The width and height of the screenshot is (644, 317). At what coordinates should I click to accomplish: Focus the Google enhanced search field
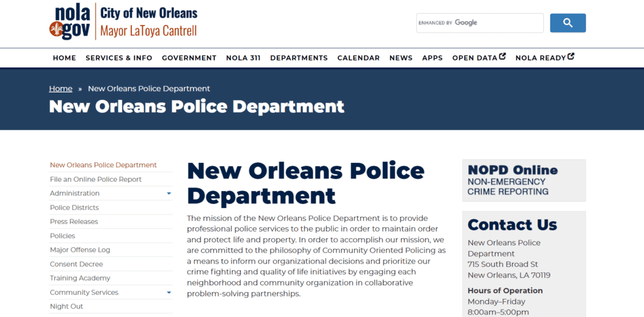point(480,23)
